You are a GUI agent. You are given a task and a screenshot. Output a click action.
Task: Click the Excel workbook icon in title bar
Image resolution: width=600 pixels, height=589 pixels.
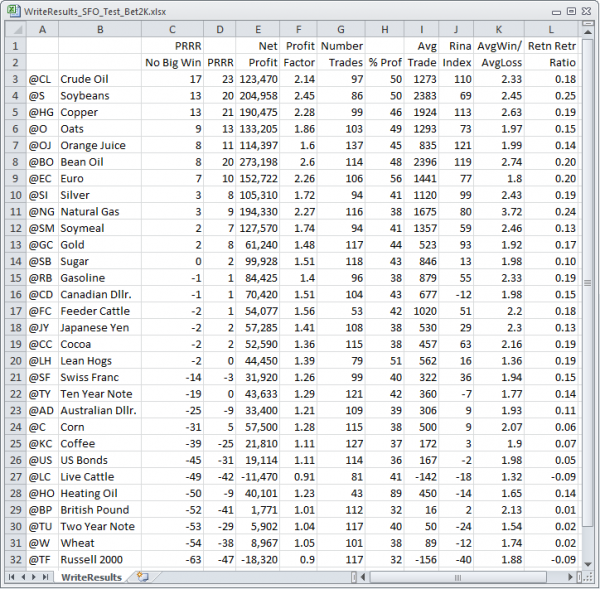11,9
